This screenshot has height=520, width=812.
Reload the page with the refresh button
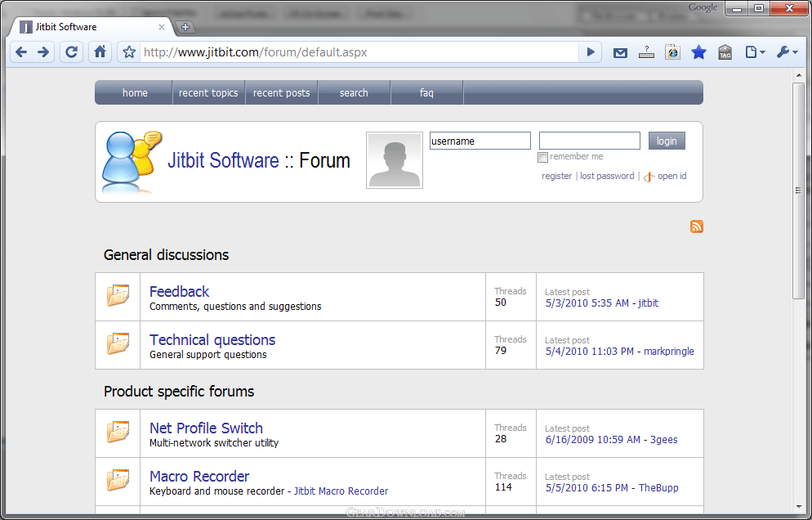pos(72,52)
